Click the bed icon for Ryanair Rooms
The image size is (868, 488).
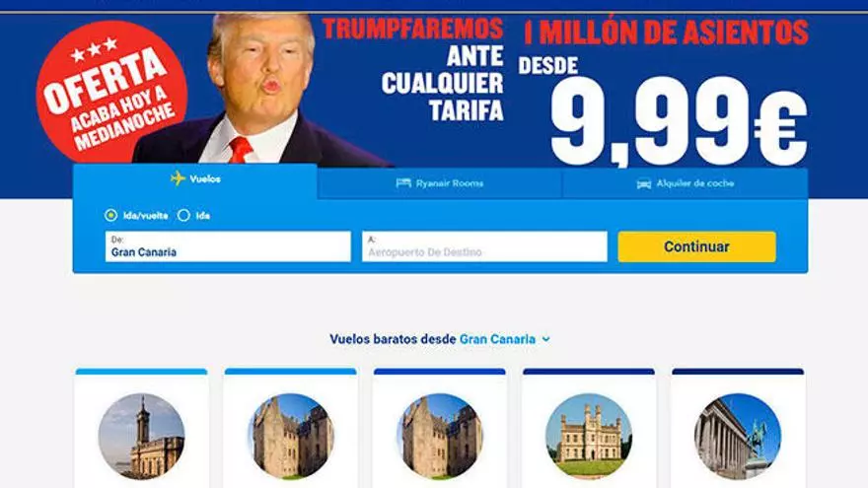click(403, 183)
